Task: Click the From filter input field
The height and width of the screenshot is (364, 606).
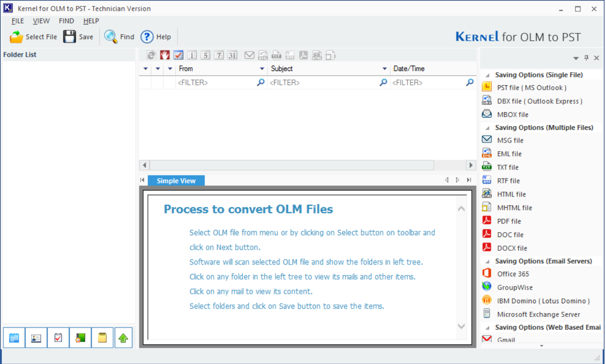Action: coord(216,83)
